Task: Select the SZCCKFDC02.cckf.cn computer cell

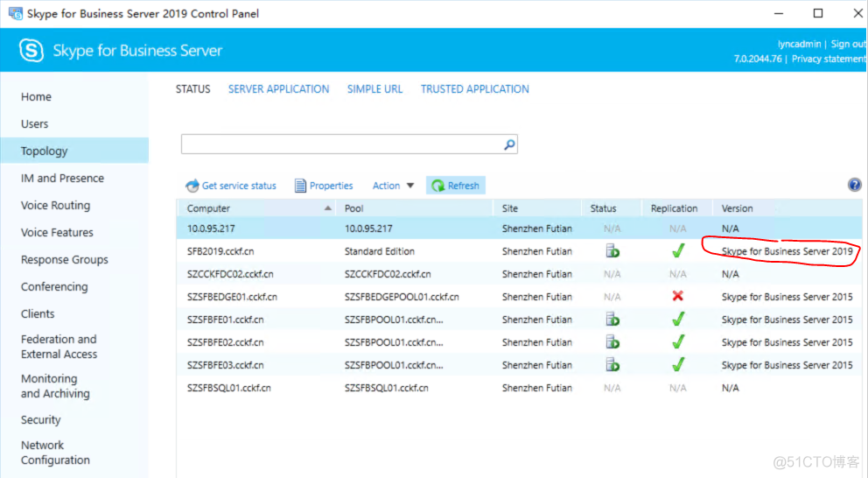Action: point(230,274)
